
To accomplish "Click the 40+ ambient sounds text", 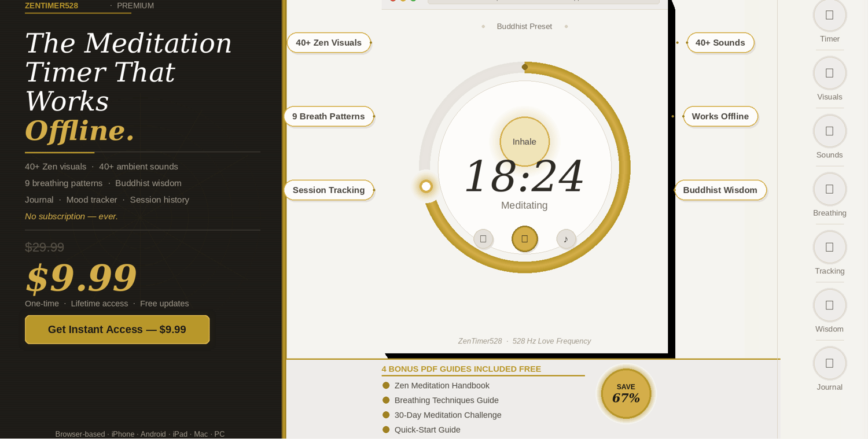I will click(x=138, y=167).
